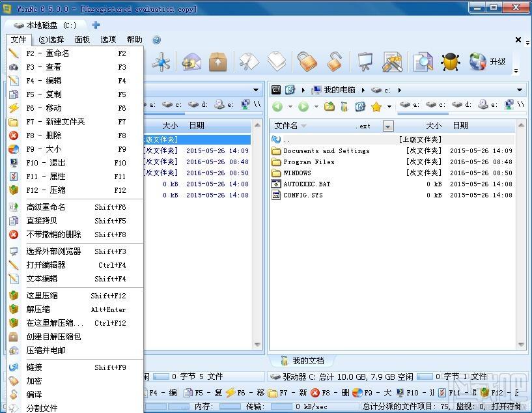Image resolution: width=532 pixels, height=413 pixels.
Task: Choose F6 - 移动 menu entry
Action: [x=75, y=108]
